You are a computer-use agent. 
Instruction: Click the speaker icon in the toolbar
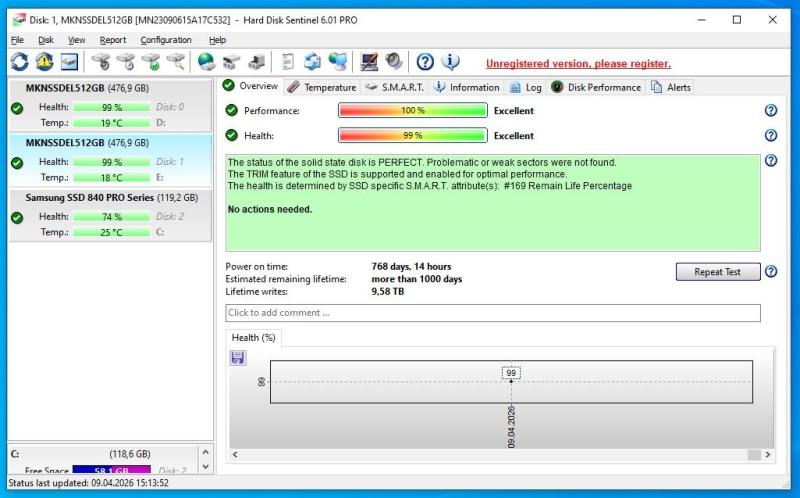pos(394,62)
